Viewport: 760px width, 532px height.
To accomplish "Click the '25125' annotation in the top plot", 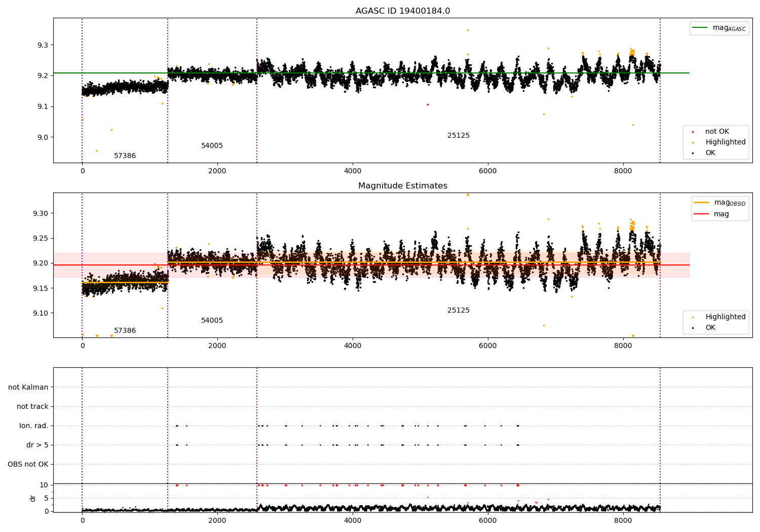I will [x=459, y=136].
